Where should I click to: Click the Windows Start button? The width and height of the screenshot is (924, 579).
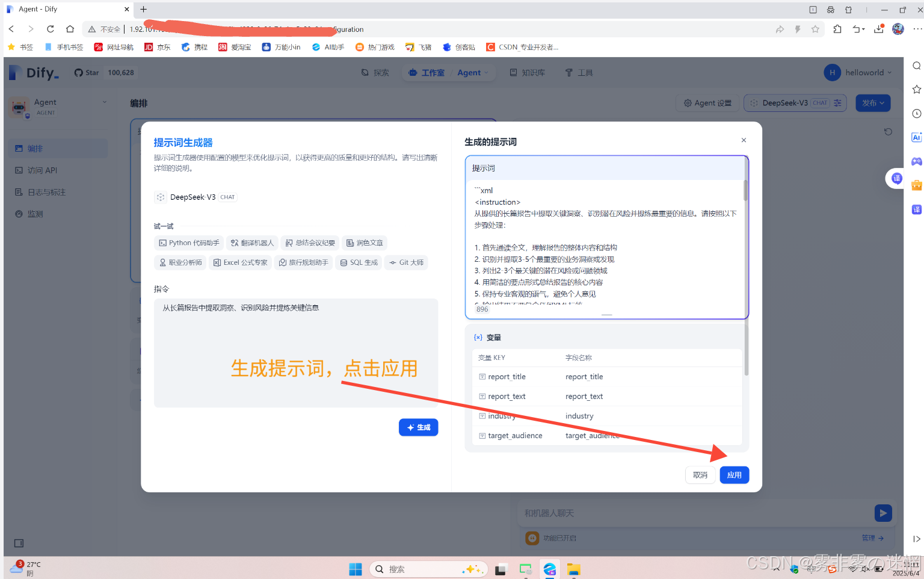coord(356,569)
